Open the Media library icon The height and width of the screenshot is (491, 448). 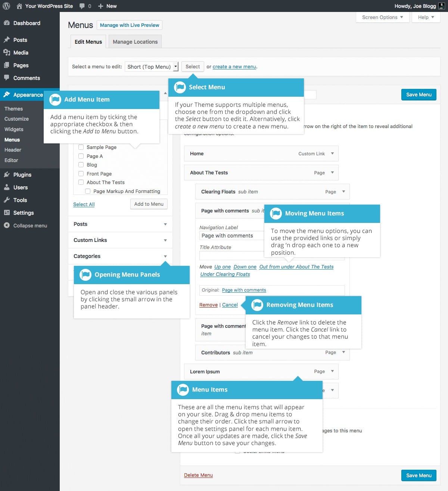7,52
